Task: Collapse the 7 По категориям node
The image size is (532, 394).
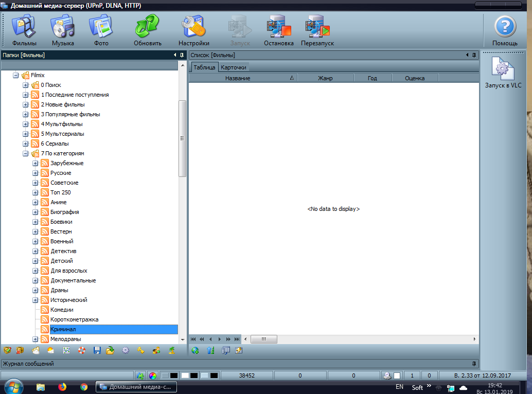Action: (x=26, y=154)
